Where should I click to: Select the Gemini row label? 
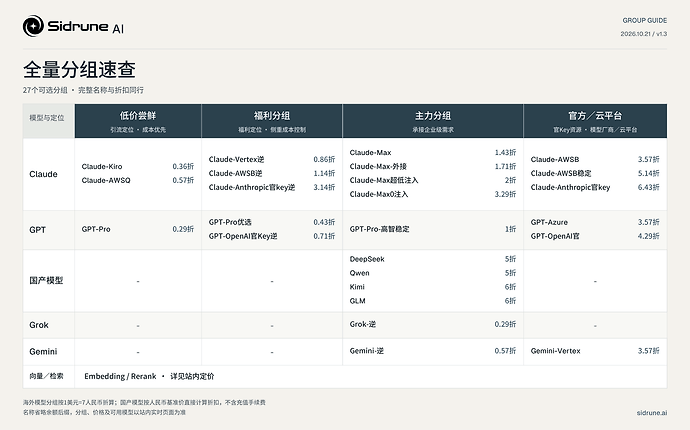click(x=43, y=351)
